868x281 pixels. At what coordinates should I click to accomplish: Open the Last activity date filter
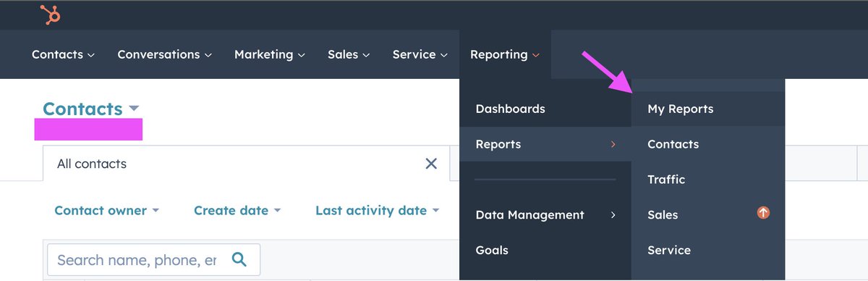point(378,211)
